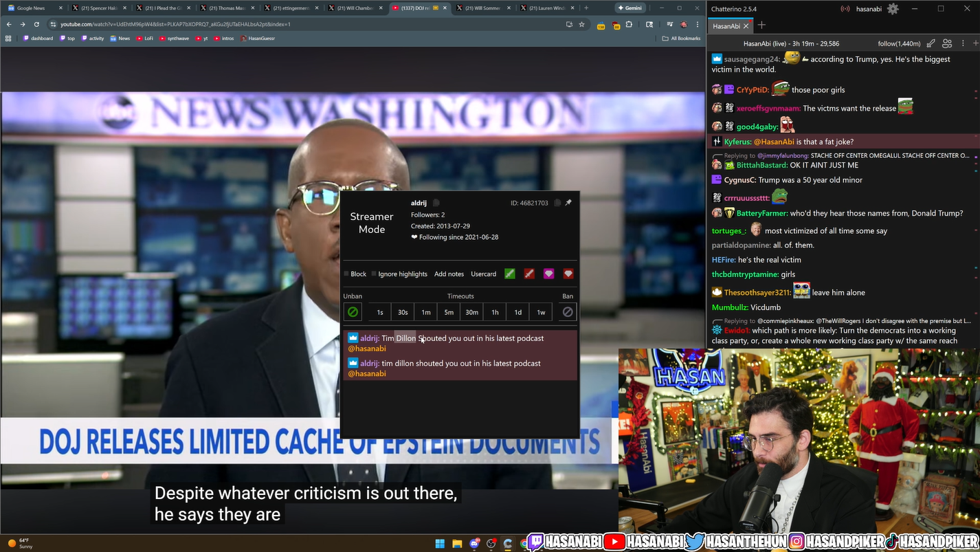Click the browser back arrow

click(x=9, y=24)
